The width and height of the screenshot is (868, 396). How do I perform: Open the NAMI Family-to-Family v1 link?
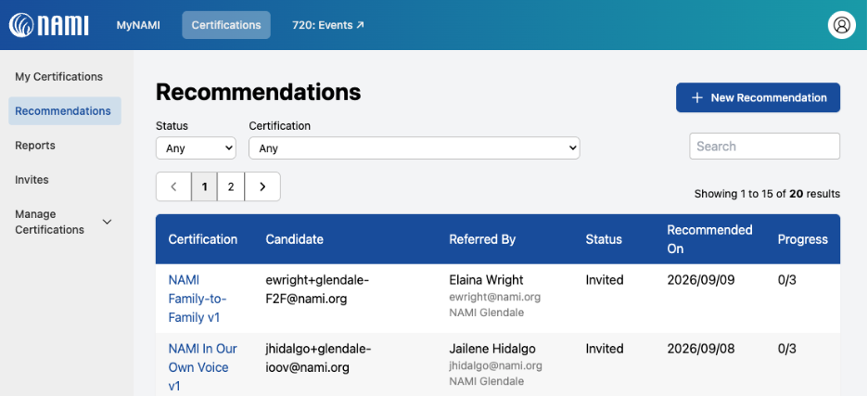coord(198,299)
